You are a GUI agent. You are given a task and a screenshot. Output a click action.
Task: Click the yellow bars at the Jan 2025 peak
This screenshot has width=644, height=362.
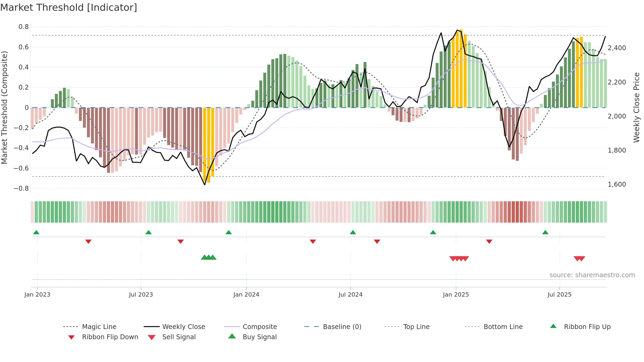pos(459,69)
